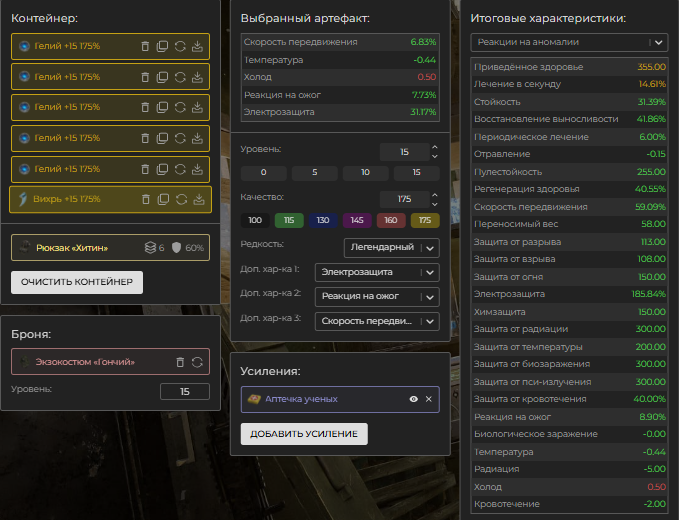Click the ДОБАВИТЬ УСИЛЕНИЕ button
Image resolution: width=679 pixels, height=520 pixels.
(x=305, y=433)
